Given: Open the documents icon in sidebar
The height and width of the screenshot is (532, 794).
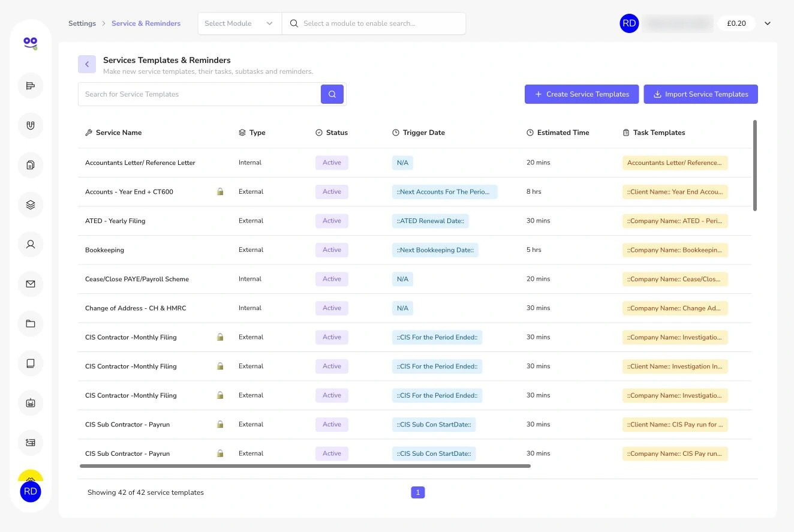Looking at the screenshot, I should pyautogui.click(x=31, y=165).
